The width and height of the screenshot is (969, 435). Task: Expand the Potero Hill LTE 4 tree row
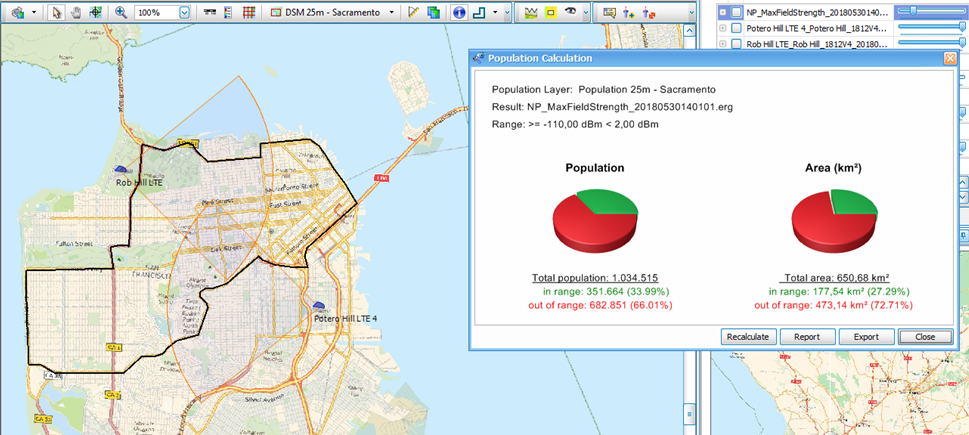[x=722, y=28]
